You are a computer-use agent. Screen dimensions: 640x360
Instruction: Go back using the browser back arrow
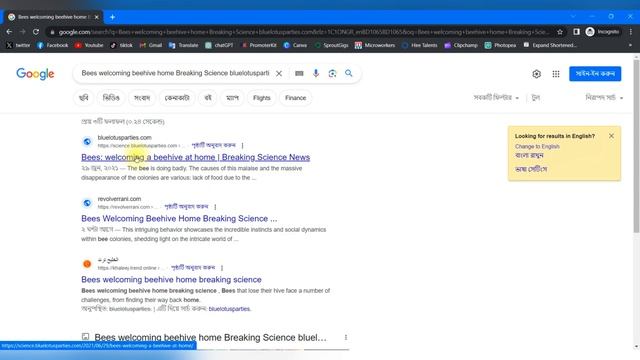click(9, 32)
